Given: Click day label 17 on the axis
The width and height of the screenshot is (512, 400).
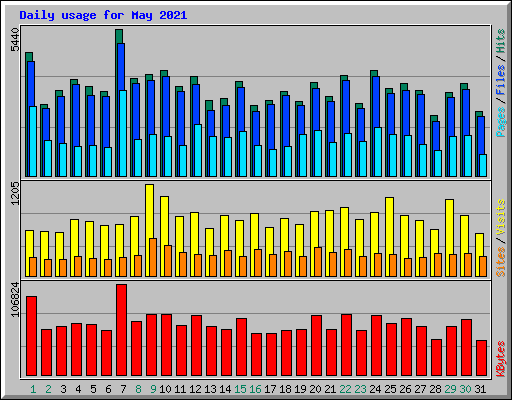Looking at the screenshot, I should [270, 389].
